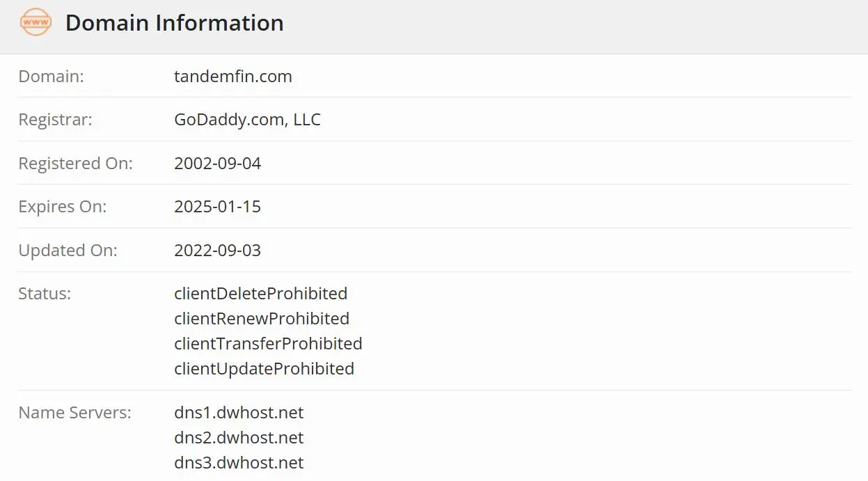The image size is (868, 481).
Task: Click the orange WWW globe icon
Action: coord(35,23)
